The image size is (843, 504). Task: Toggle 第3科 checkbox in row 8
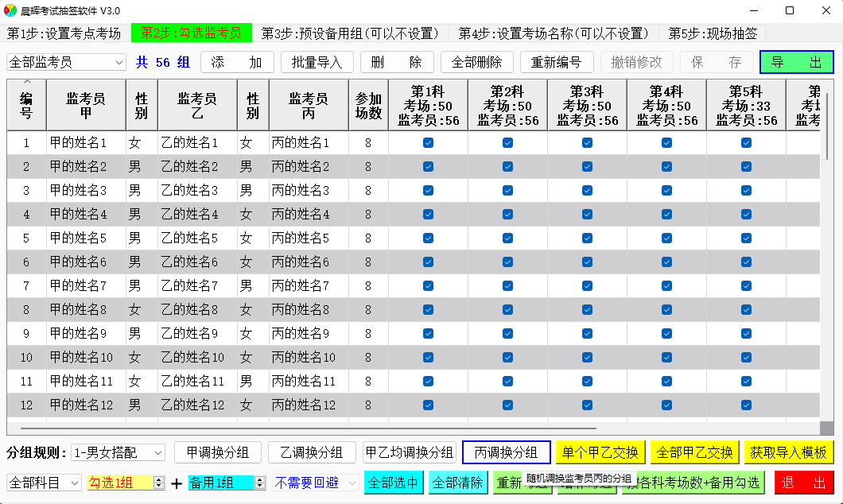[587, 309]
